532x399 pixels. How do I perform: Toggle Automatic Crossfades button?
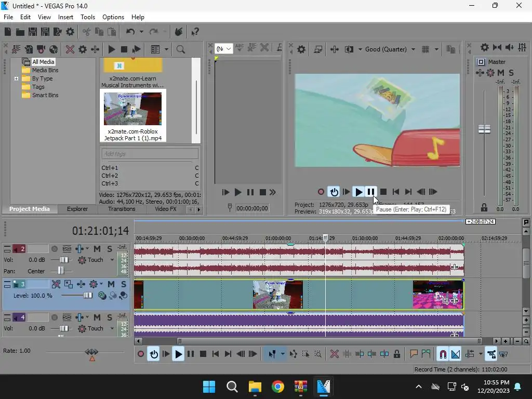(455, 354)
